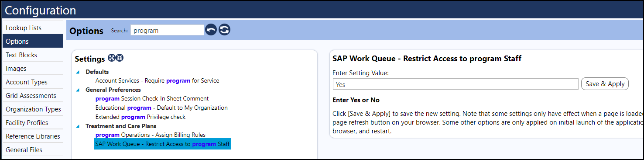Select Account Services - Require program for Service
This screenshot has width=644, height=160.
[x=157, y=81]
